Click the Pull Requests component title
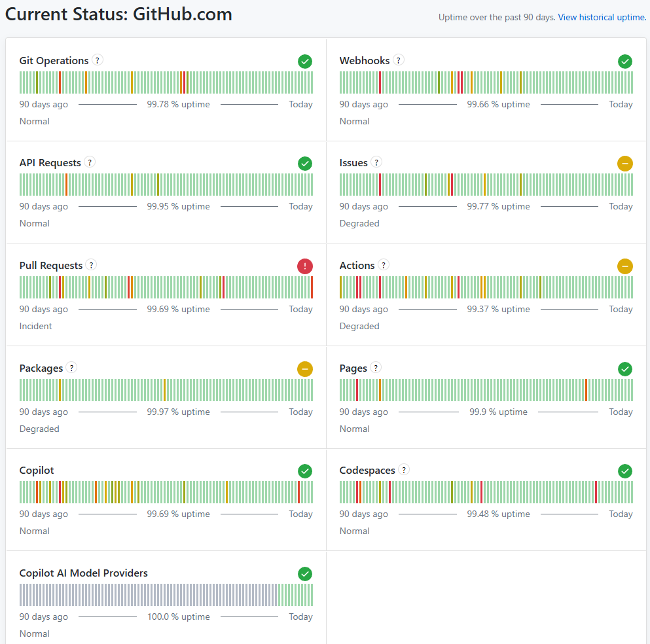Viewport: 650px width, 644px height. pyautogui.click(x=51, y=266)
